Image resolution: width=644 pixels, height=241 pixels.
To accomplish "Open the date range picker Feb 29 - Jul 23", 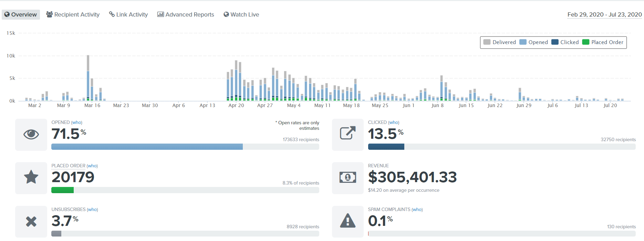I will 604,14.
